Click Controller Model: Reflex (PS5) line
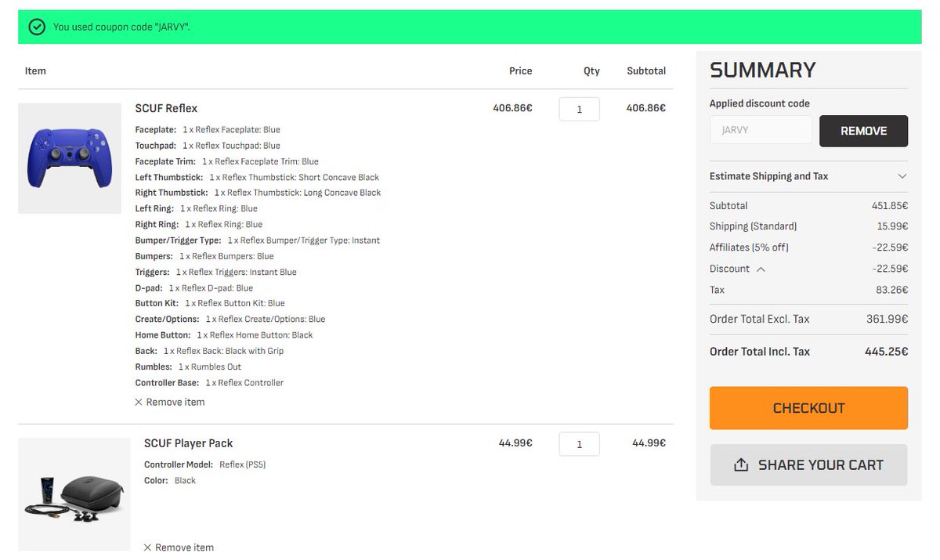The height and width of the screenshot is (560, 940). 205,464
